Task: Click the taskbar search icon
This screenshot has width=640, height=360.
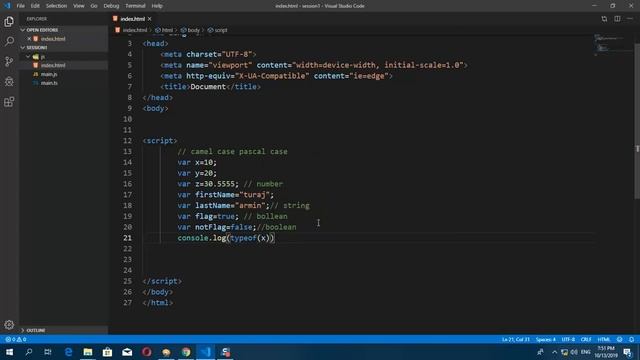Action: pos(29,352)
